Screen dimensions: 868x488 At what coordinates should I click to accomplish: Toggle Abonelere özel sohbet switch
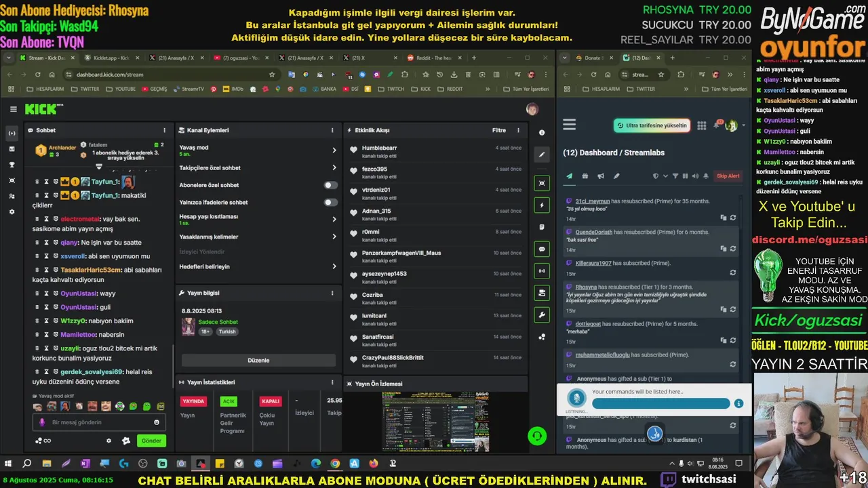coord(330,185)
